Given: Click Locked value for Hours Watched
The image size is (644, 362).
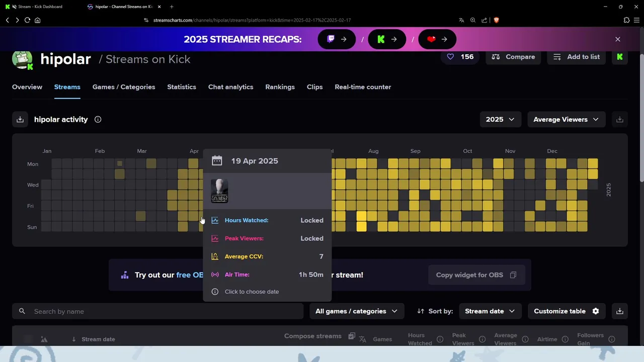Looking at the screenshot, I should point(312,220).
